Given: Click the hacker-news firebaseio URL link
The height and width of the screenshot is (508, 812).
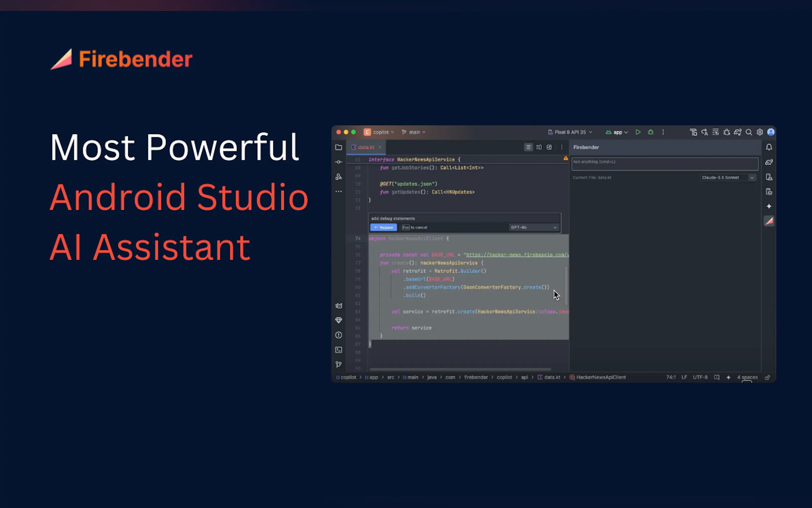Looking at the screenshot, I should coord(516,255).
